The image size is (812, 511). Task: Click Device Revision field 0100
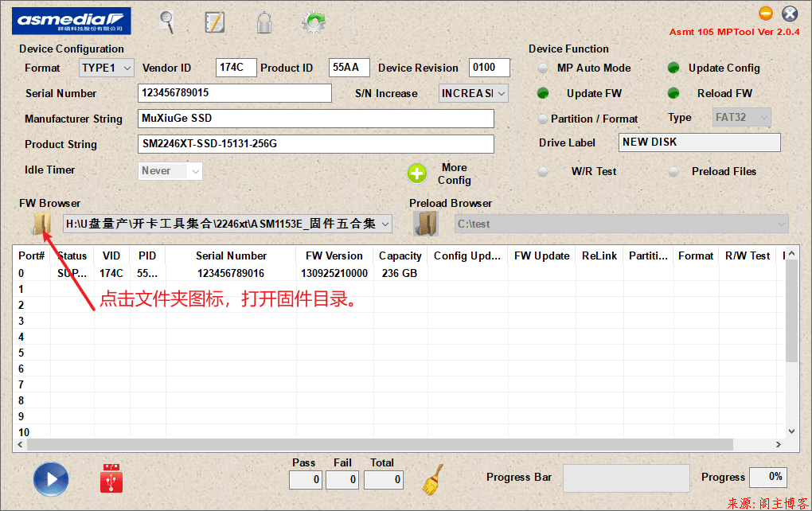pyautogui.click(x=490, y=68)
